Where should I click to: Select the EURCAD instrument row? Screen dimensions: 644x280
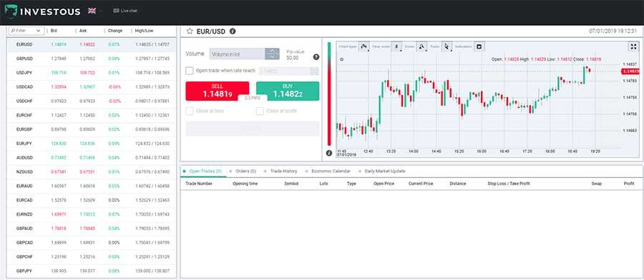click(92, 200)
